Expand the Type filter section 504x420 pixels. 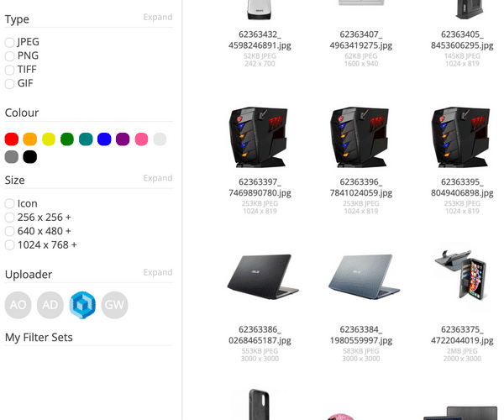158,17
